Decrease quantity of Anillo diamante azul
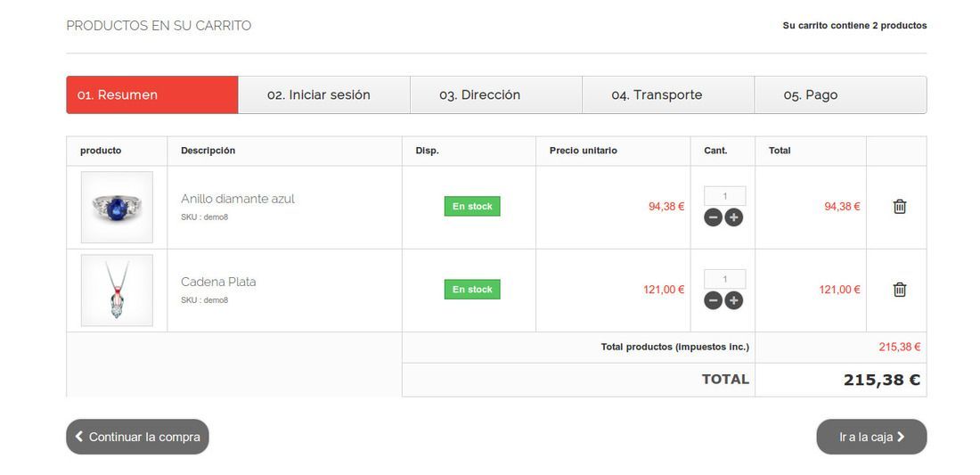980x475 pixels. pyautogui.click(x=713, y=217)
